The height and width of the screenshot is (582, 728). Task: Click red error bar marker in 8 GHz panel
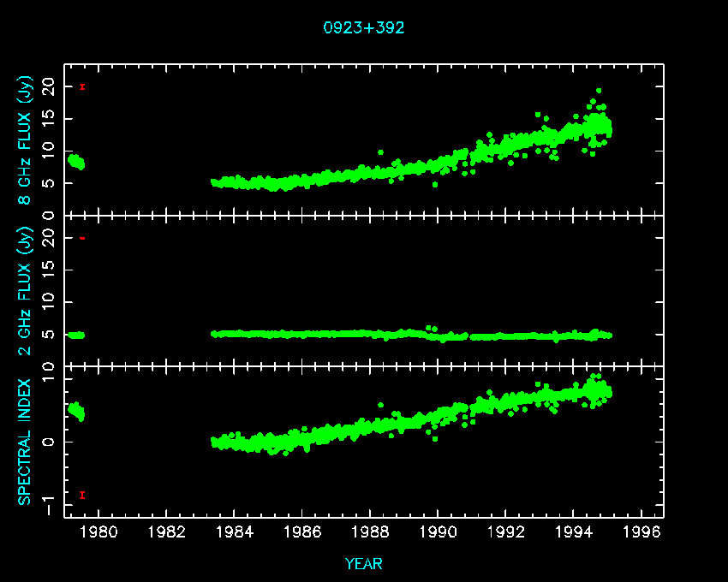click(x=82, y=86)
